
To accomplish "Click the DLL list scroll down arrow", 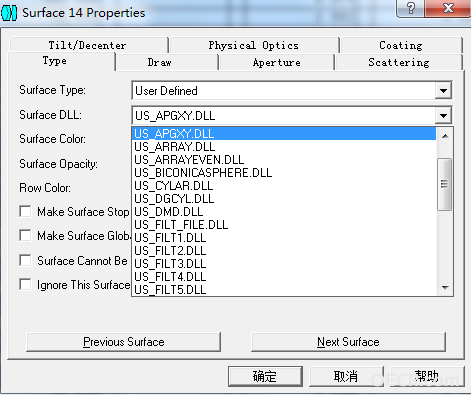I will [445, 287].
